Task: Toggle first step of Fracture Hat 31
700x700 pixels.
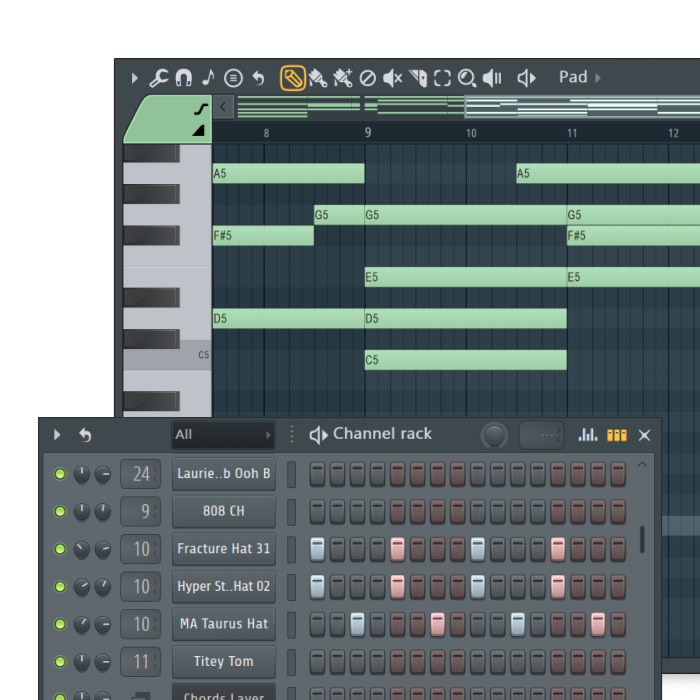Action: pyautogui.click(x=317, y=549)
